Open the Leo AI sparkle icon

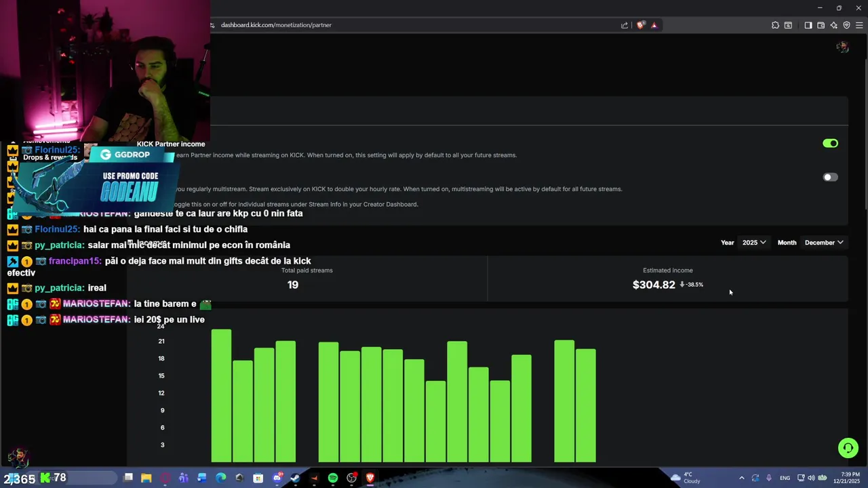click(x=833, y=25)
